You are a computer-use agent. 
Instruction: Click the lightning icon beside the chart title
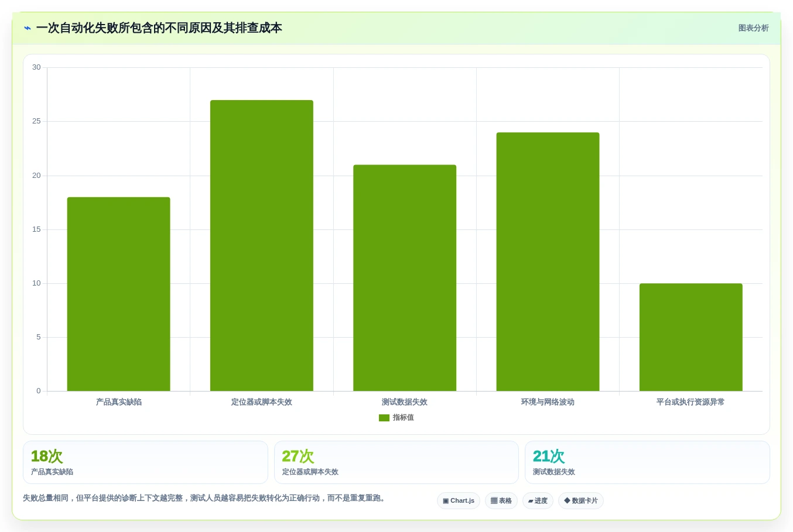27,28
